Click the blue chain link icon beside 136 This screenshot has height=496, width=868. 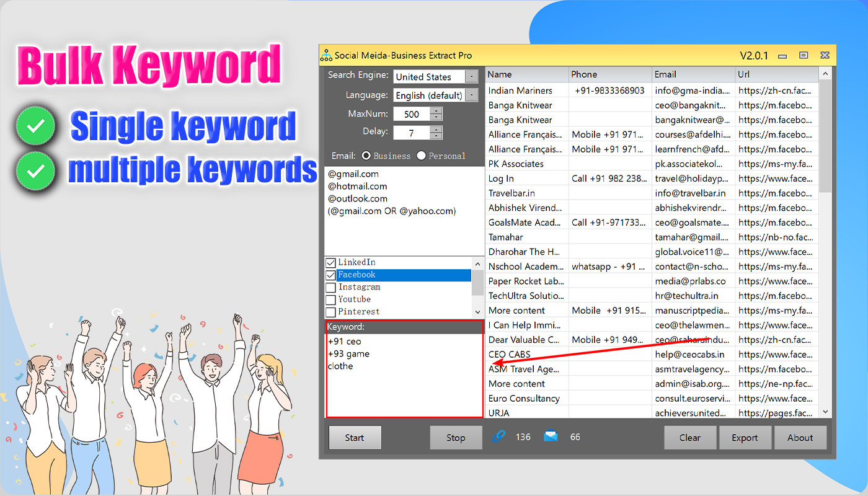point(499,436)
